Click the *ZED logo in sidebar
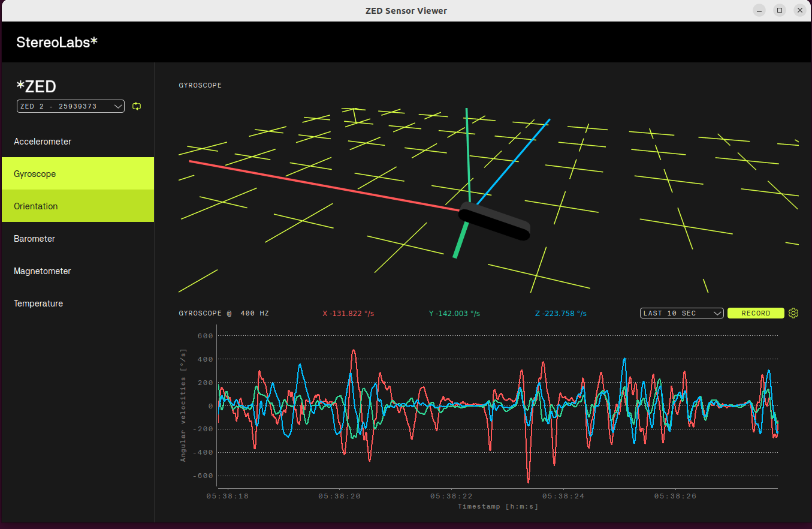 pos(37,86)
